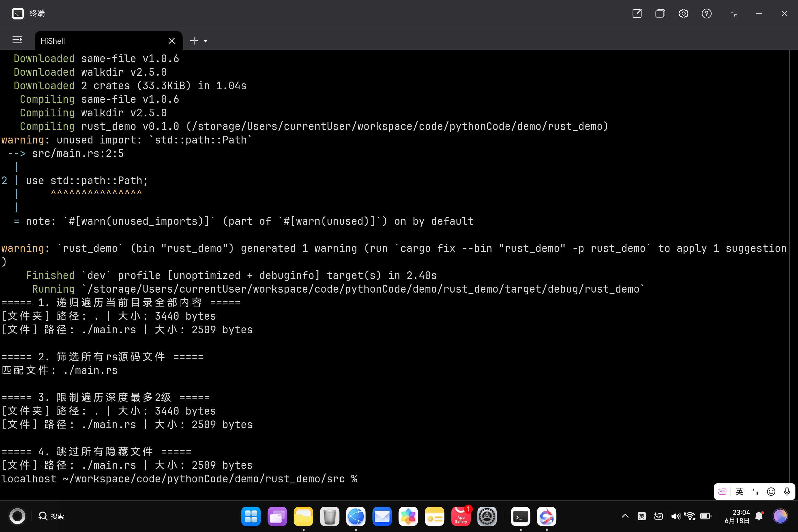The image size is (798, 532).
Task: Click heading '===== 4. 跳过所有隐藏文件 ====='
Action: click(96, 452)
